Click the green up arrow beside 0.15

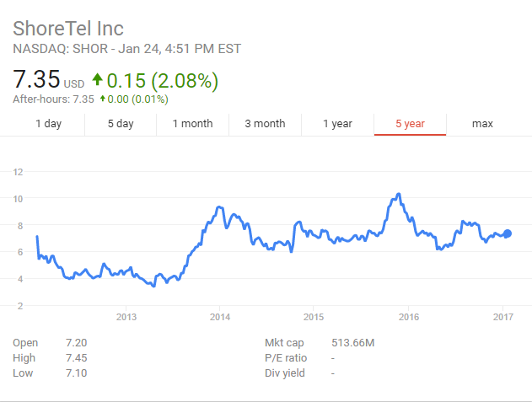tap(98, 80)
